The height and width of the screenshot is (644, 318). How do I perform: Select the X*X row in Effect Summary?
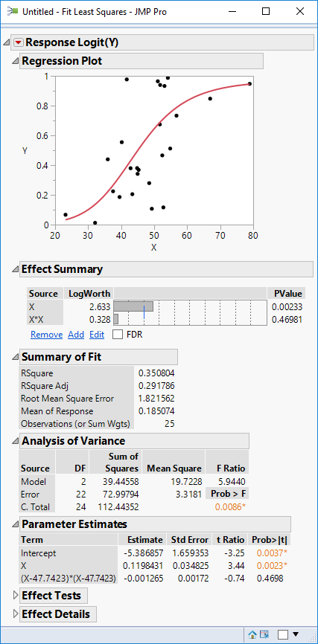pyautogui.click(x=166, y=319)
